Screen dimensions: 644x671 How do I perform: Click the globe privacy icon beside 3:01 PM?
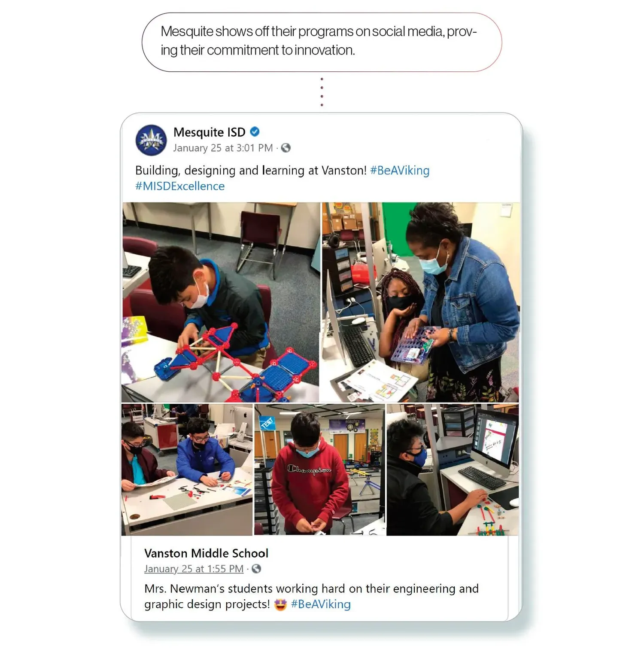click(286, 148)
